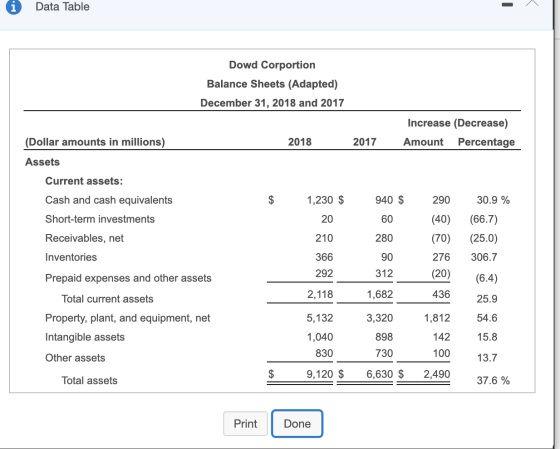The height and width of the screenshot is (449, 560).
Task: Click intangible assets percentage 15.8
Action: pos(487,337)
